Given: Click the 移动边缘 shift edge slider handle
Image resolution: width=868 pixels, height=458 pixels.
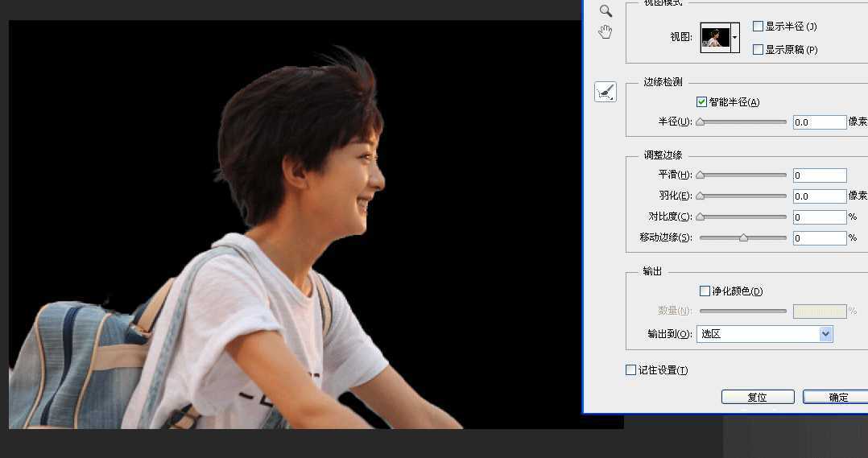Looking at the screenshot, I should [743, 237].
